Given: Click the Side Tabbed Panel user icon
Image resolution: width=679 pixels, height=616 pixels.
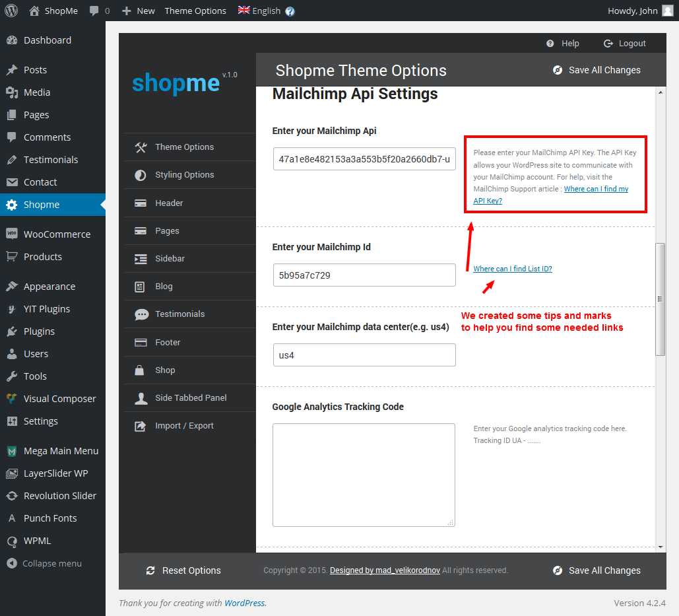Looking at the screenshot, I should tap(141, 398).
